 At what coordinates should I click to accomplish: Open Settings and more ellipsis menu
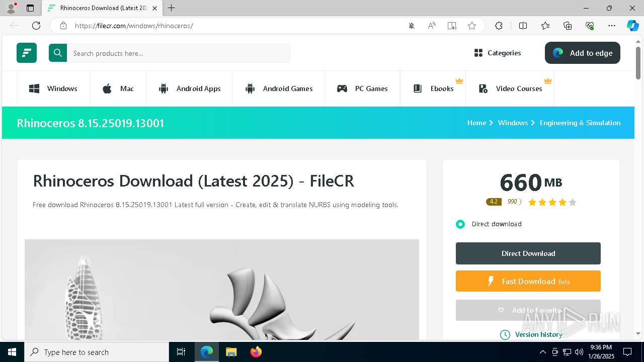click(x=612, y=26)
